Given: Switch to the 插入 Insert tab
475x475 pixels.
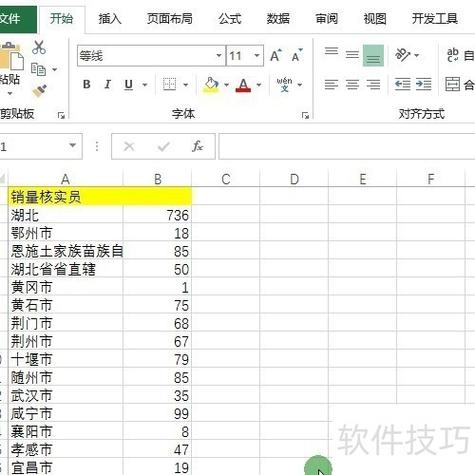Looking at the screenshot, I should (110, 19).
